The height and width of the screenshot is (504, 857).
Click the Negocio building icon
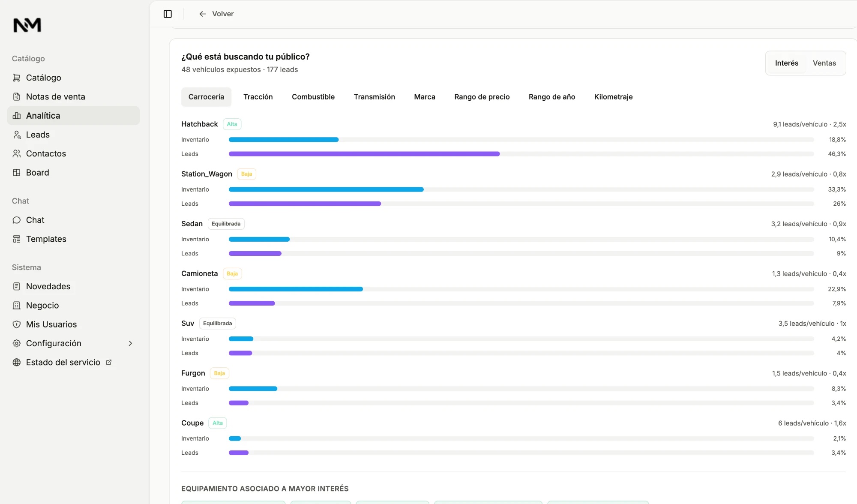click(x=17, y=305)
